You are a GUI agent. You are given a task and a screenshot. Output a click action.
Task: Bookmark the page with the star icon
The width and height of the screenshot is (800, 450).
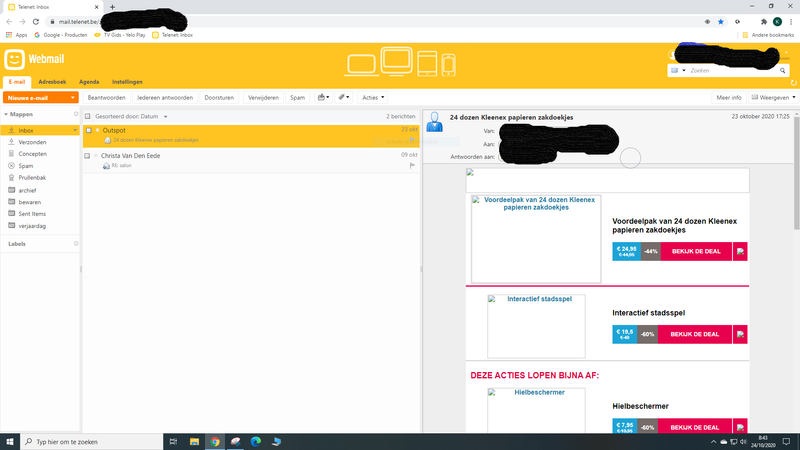click(x=720, y=21)
